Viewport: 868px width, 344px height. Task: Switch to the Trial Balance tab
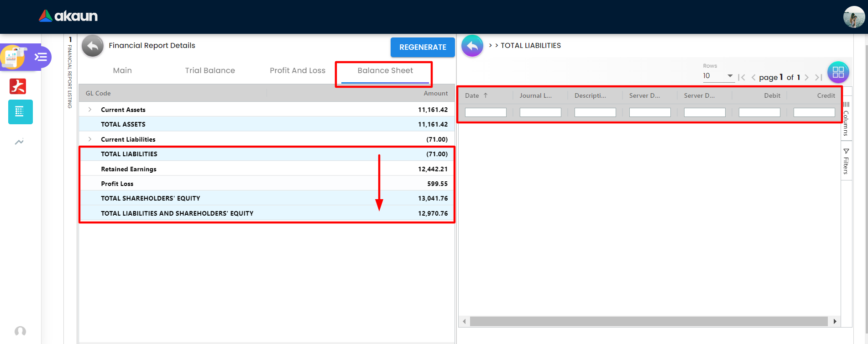pyautogui.click(x=210, y=70)
